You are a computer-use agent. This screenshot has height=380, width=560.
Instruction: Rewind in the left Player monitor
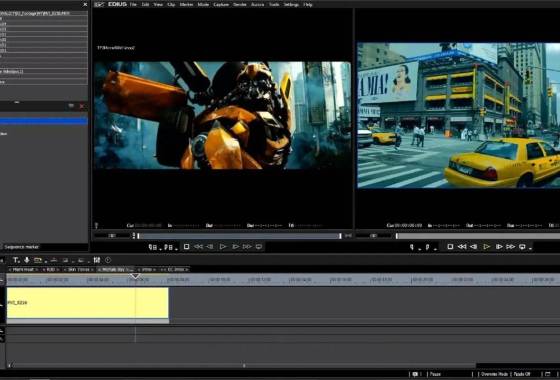(x=198, y=247)
